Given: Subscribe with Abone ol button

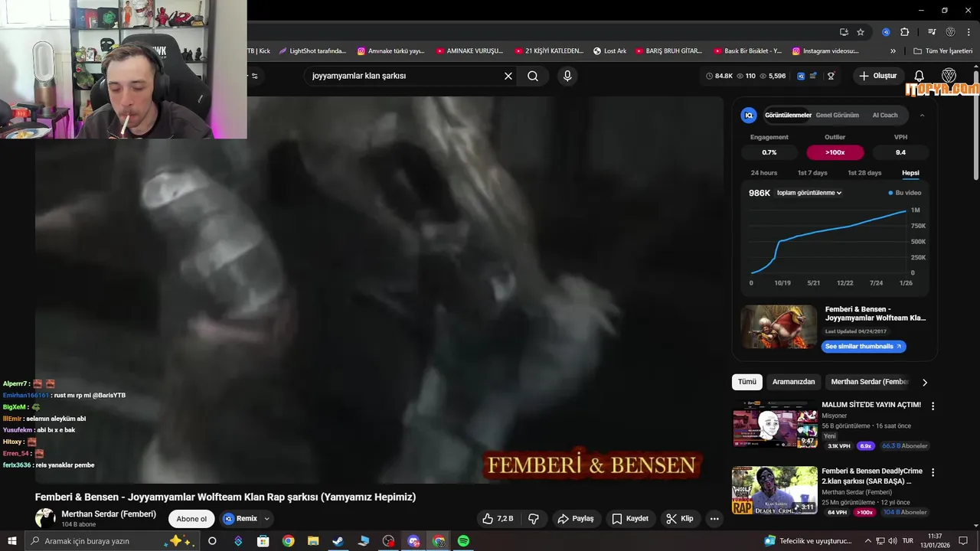Looking at the screenshot, I should (x=191, y=519).
